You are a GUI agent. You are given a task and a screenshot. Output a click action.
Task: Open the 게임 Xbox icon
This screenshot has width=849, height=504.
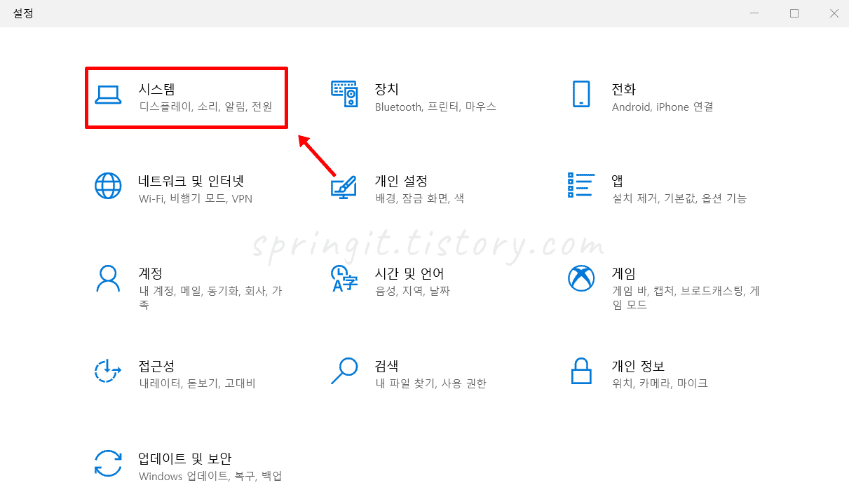(x=581, y=278)
